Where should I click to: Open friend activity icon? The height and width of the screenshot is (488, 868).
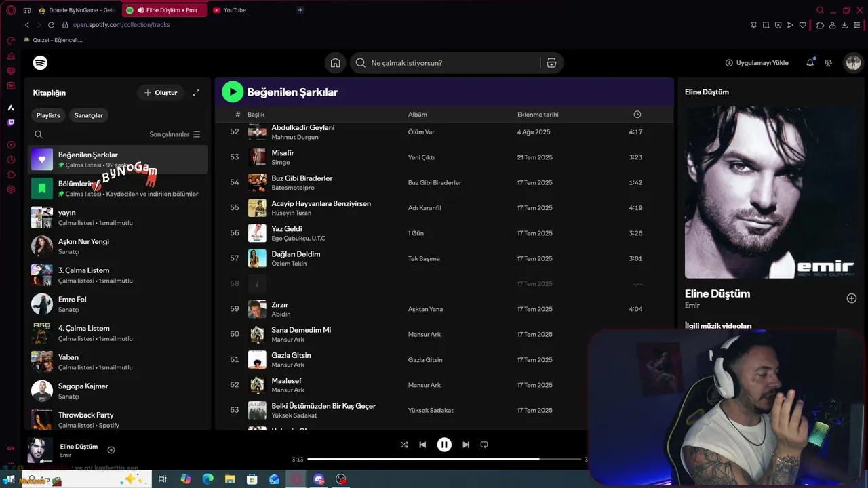tap(828, 63)
